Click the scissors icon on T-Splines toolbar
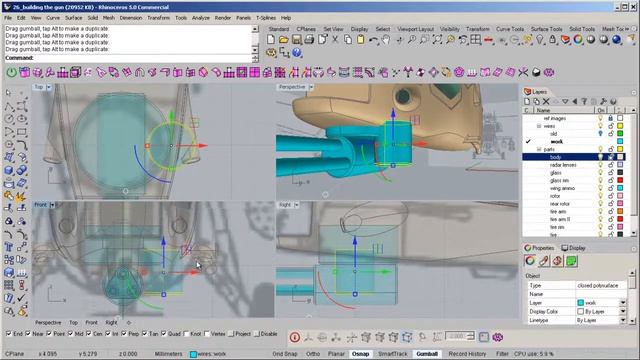640x360 pixels. [x=523, y=73]
